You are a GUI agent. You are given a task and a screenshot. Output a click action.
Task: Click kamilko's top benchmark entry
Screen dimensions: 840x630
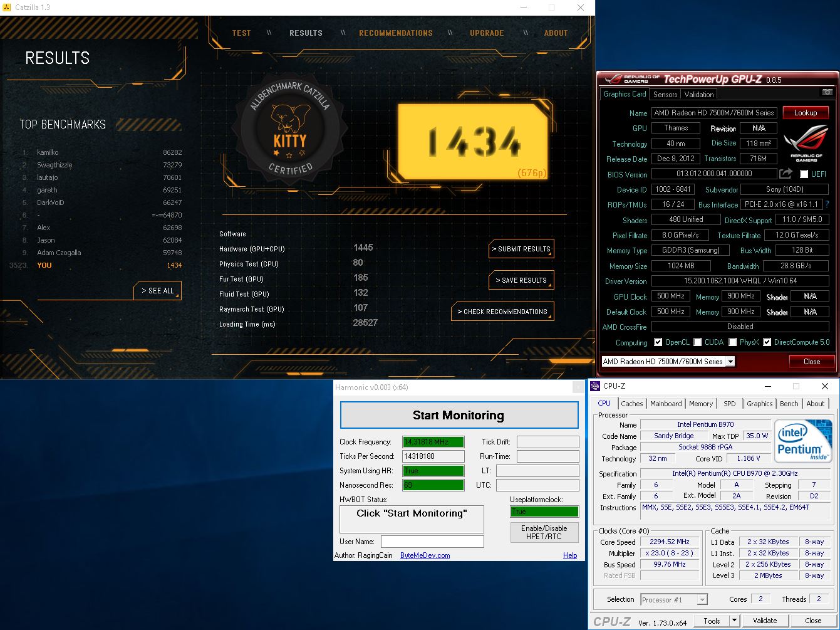click(x=102, y=152)
